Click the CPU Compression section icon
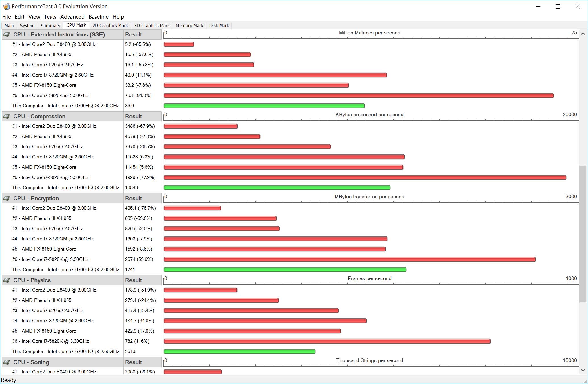588x384 pixels. coord(7,117)
